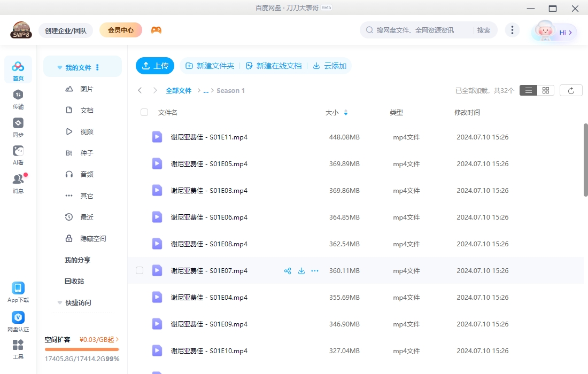Image resolution: width=588 pixels, height=374 pixels.
Task: Click the download icon for S01E07.mp4
Action: pyautogui.click(x=301, y=271)
